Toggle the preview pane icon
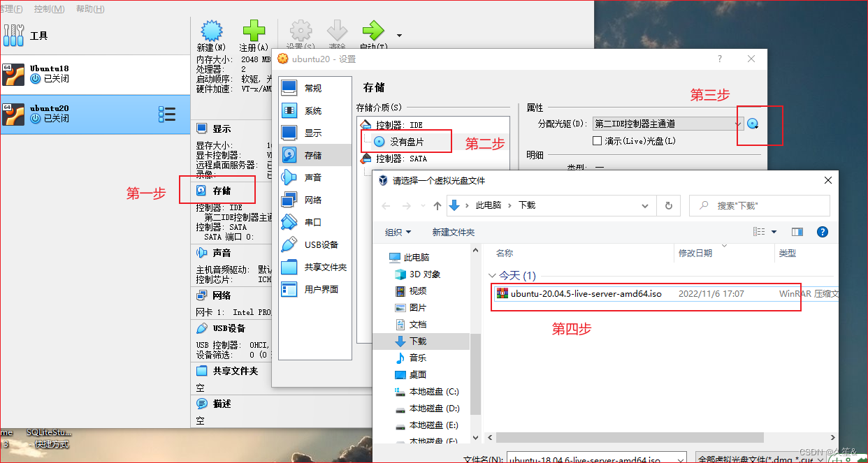Image resolution: width=868 pixels, height=463 pixels. (797, 232)
